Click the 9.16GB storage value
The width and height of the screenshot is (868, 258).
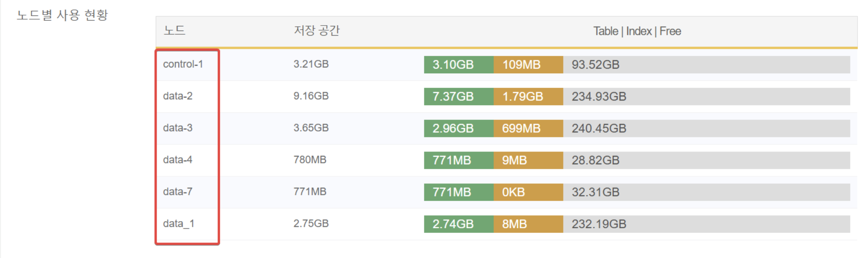[x=311, y=96]
